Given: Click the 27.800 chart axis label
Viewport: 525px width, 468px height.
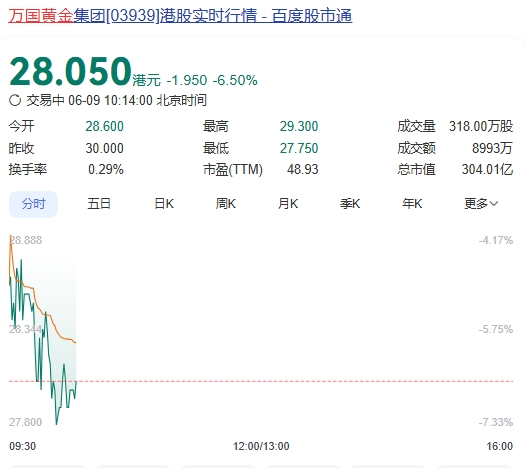Looking at the screenshot, I should pos(25,422).
